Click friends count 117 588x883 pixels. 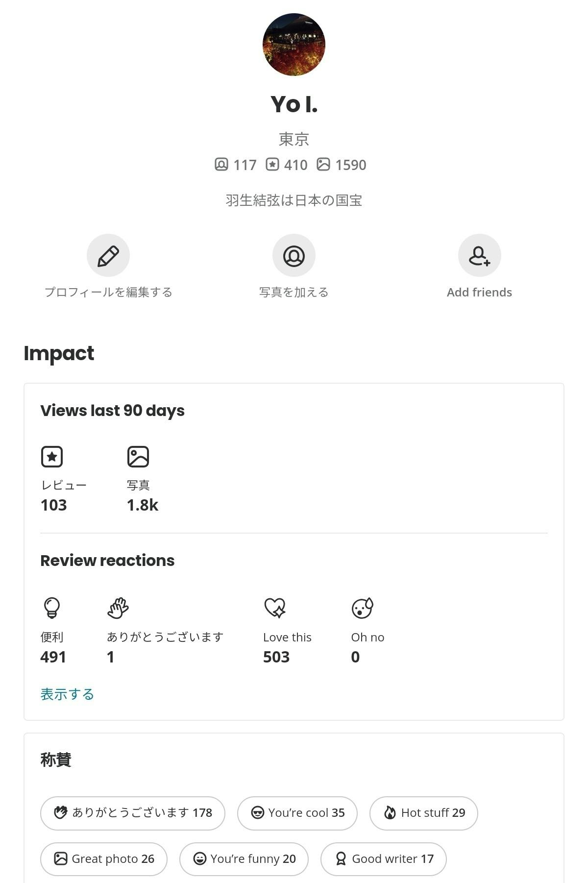click(236, 165)
